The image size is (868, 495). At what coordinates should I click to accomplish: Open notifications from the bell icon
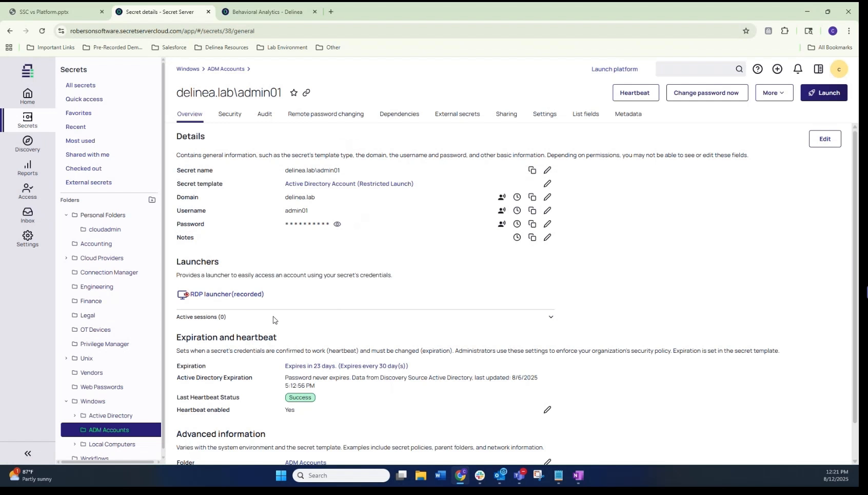(x=798, y=69)
